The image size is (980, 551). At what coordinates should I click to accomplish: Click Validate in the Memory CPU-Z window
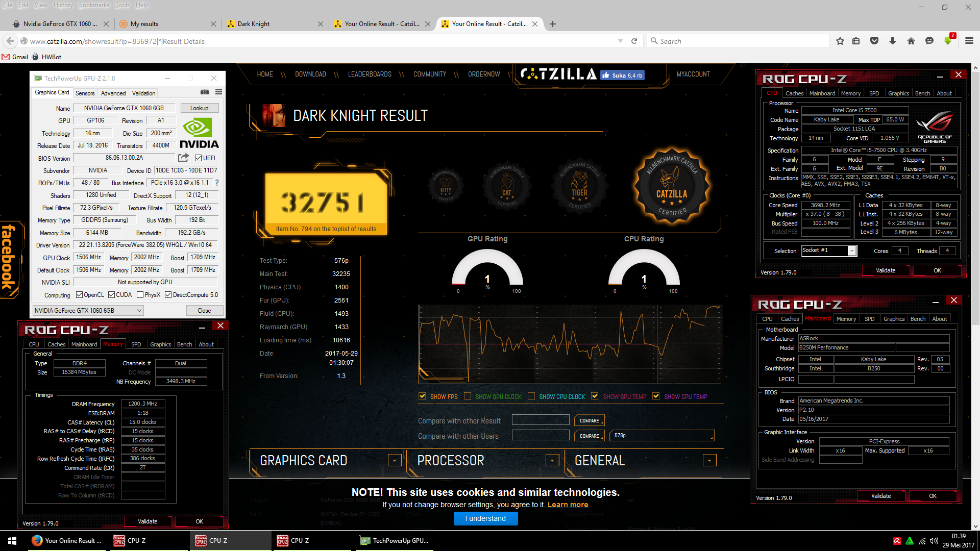148,521
